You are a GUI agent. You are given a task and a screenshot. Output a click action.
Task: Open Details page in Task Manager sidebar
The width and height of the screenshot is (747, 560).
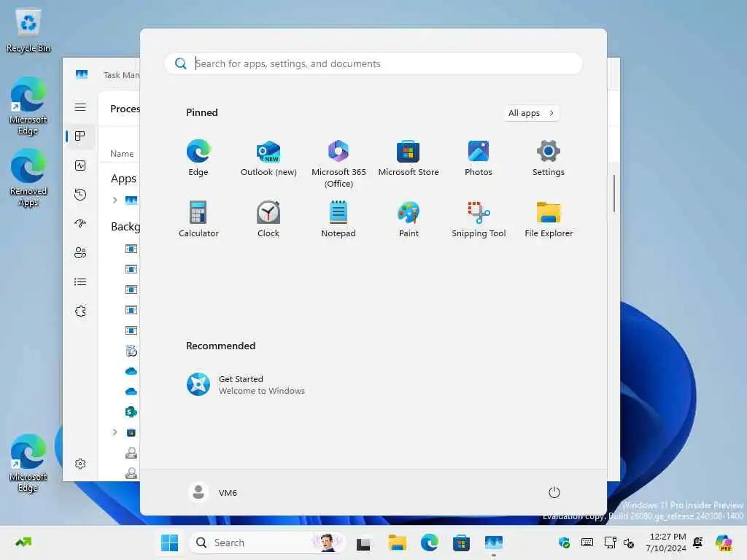[x=80, y=282]
